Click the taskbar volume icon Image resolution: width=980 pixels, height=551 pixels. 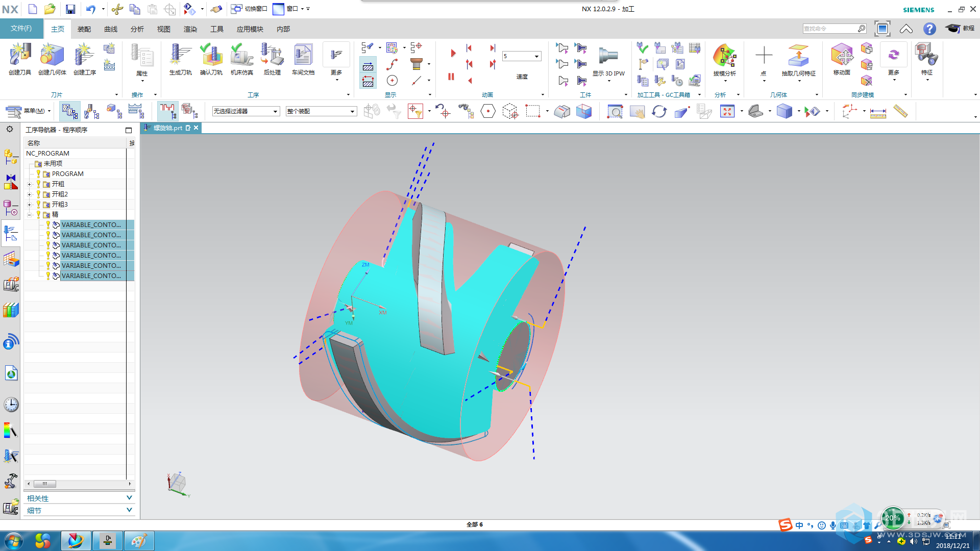point(913,541)
